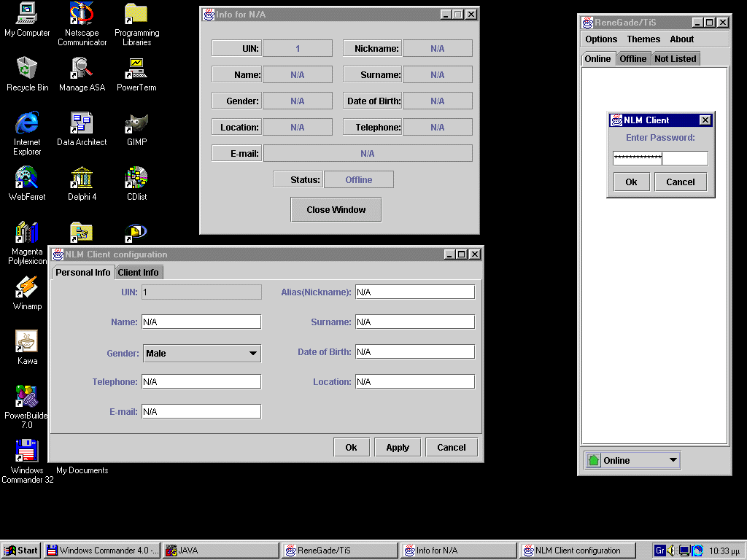This screenshot has height=560, width=747.
Task: Click Close Window button in Info window
Action: point(336,209)
